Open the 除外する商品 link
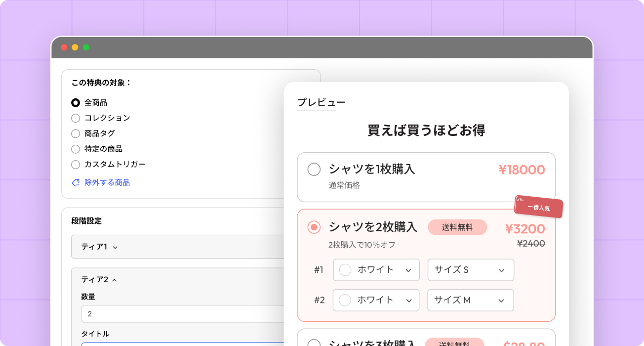Image resolution: width=644 pixels, height=346 pixels. (x=107, y=183)
